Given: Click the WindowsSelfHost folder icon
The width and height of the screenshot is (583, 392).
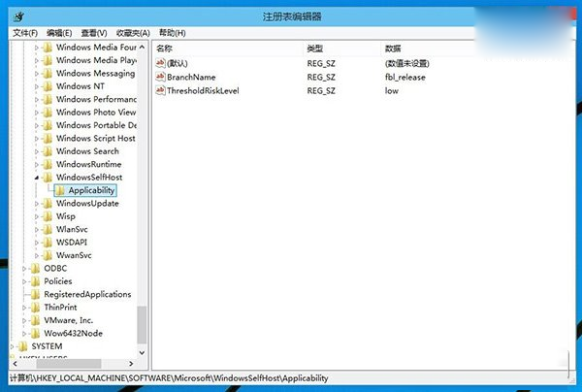Looking at the screenshot, I should 48,178.
